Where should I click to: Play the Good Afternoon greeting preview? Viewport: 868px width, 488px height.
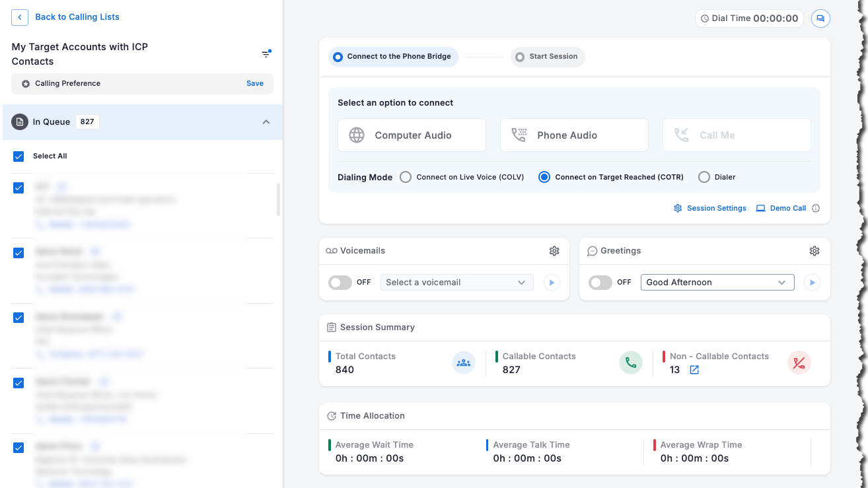(x=812, y=283)
